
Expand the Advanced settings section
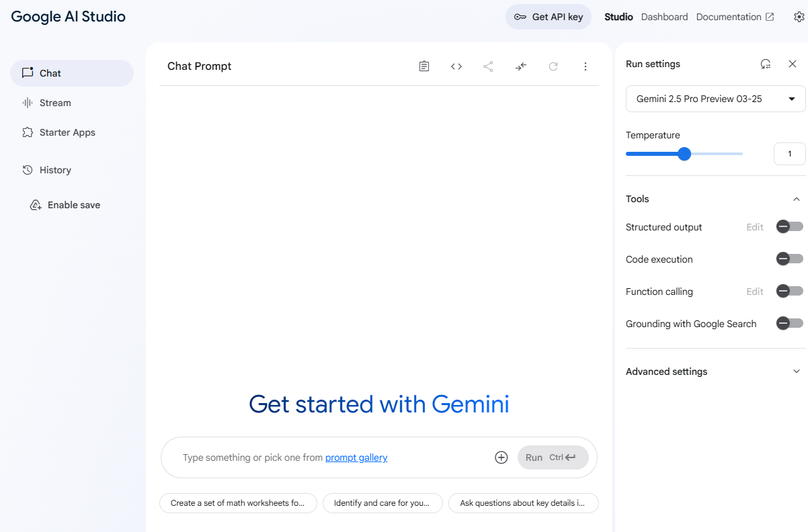click(x=797, y=371)
